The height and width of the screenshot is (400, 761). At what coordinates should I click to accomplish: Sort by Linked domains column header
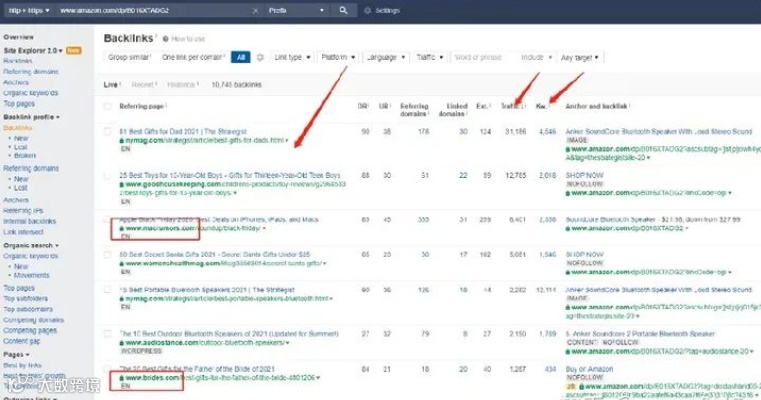(x=453, y=110)
